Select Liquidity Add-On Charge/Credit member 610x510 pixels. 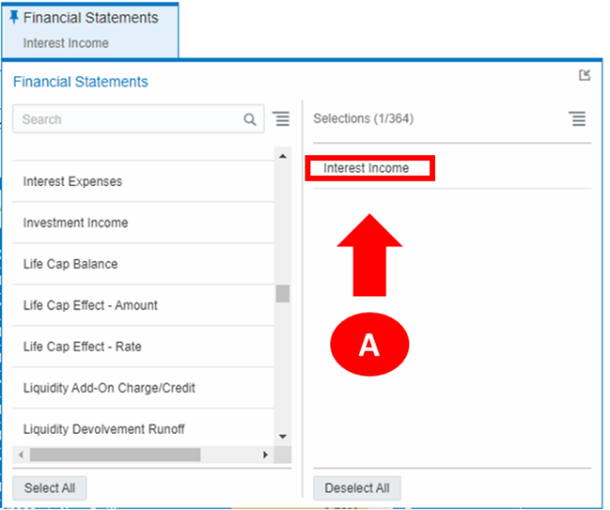click(x=143, y=387)
